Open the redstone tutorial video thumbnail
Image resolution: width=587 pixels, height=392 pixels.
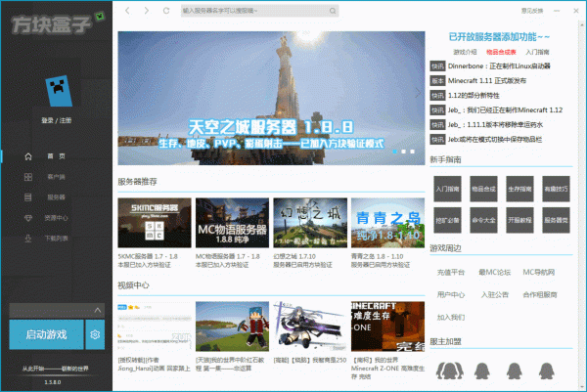232,327
